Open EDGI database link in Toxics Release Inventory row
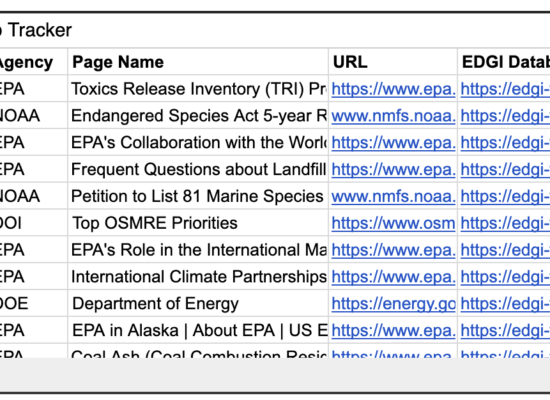 click(x=505, y=89)
